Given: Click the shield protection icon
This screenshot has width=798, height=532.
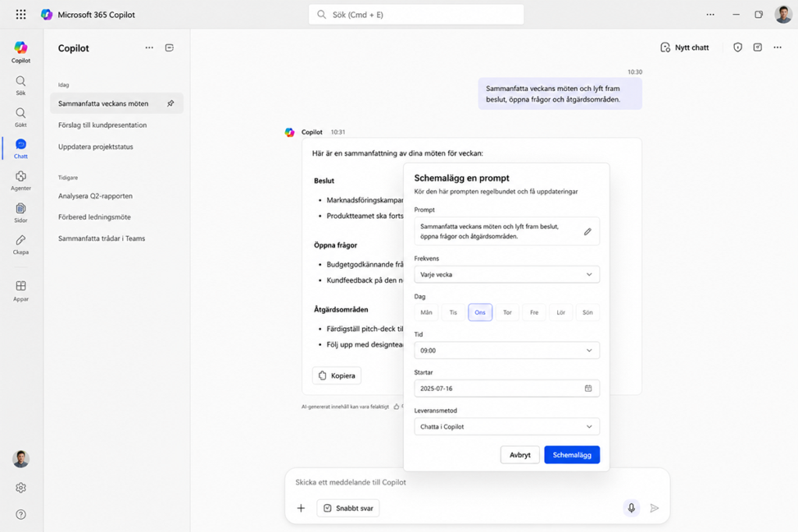Looking at the screenshot, I should (x=737, y=48).
